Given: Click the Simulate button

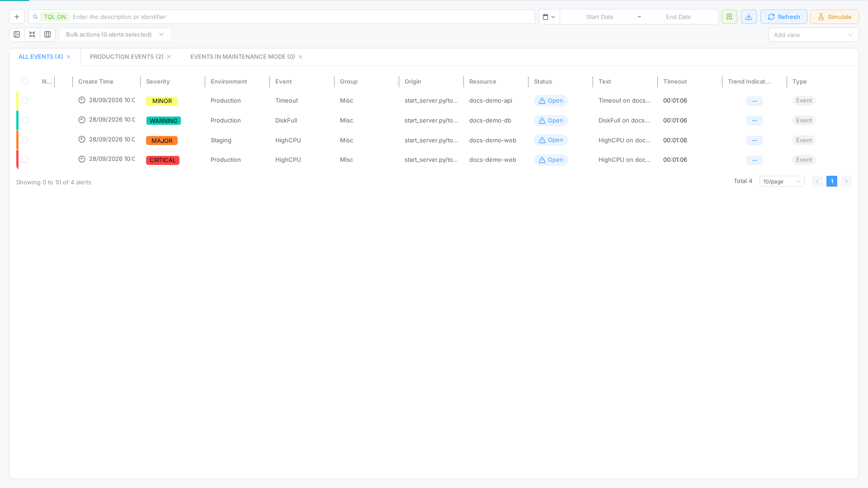Looking at the screenshot, I should point(834,17).
